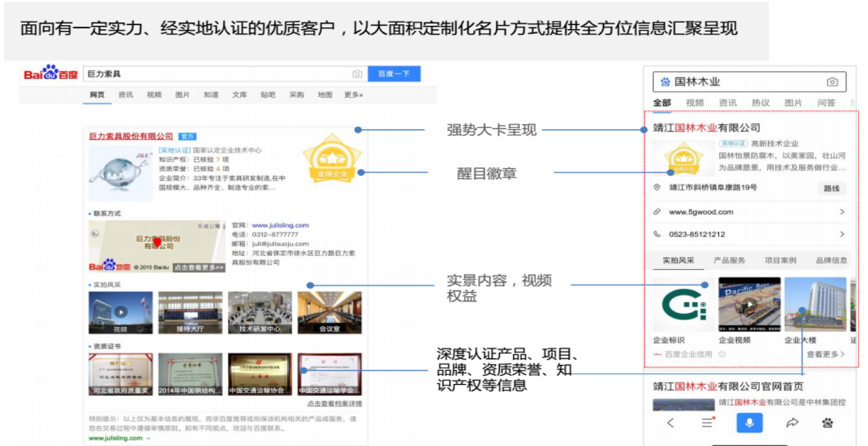Image resolution: width=868 pixels, height=446 pixels.
Task: Open official site link www.julisling.com
Action: 280,226
